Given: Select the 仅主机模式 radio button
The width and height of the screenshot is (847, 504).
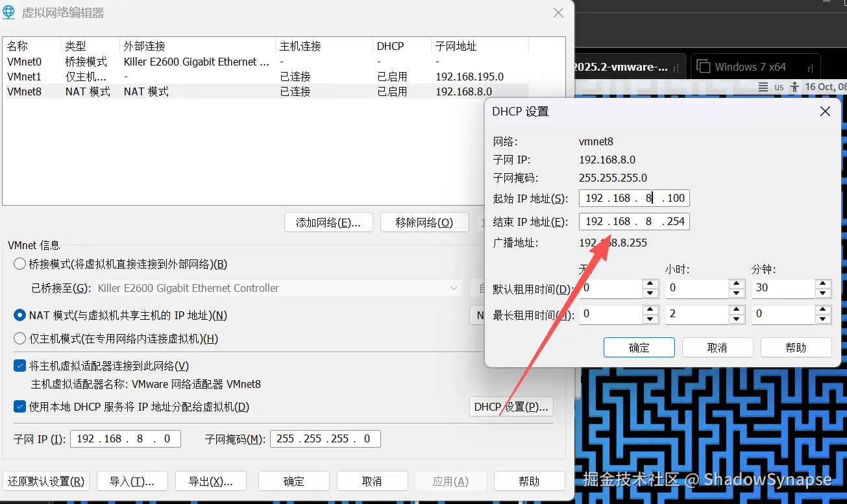Looking at the screenshot, I should (x=20, y=339).
